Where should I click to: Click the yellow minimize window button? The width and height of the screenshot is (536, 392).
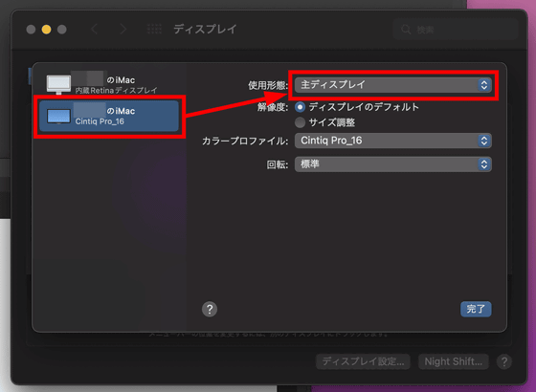tap(46, 30)
